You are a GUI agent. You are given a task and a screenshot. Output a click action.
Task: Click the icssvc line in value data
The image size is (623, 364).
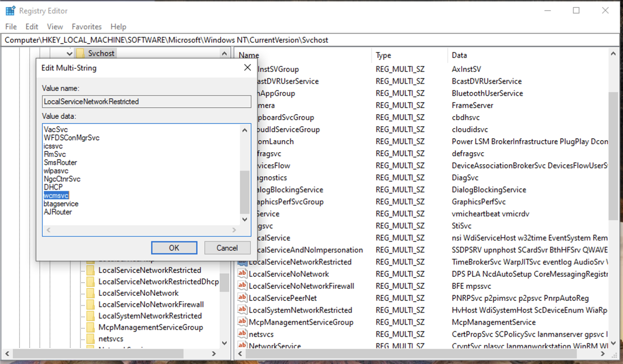point(53,146)
